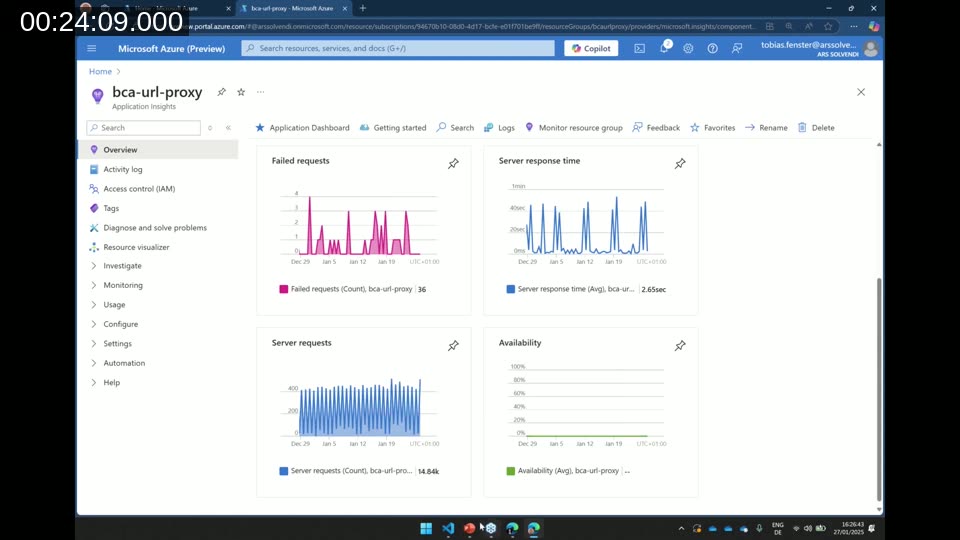Image resolution: width=960 pixels, height=540 pixels.
Task: Mark bca-url-proxy as a favorite (star)
Action: 241,92
